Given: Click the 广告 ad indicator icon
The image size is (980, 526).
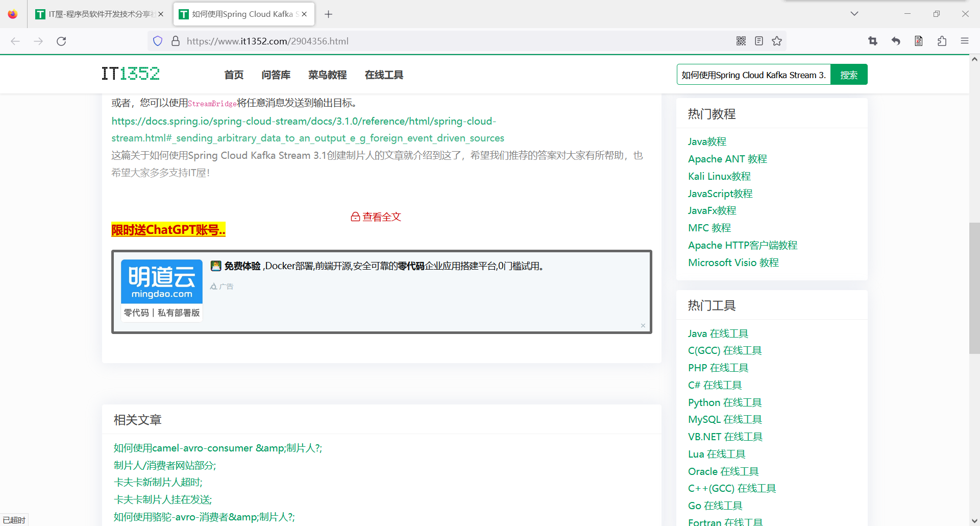Looking at the screenshot, I should [x=222, y=286].
